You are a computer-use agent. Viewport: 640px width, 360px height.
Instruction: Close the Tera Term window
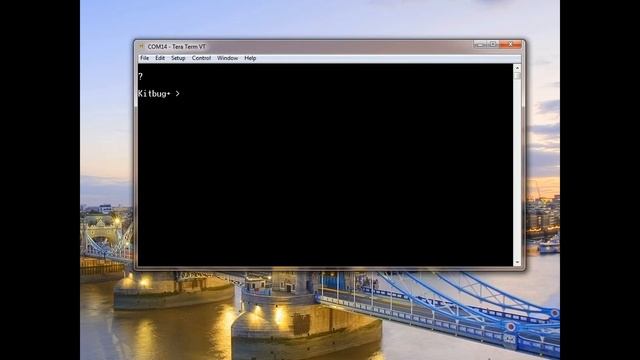click(x=510, y=44)
